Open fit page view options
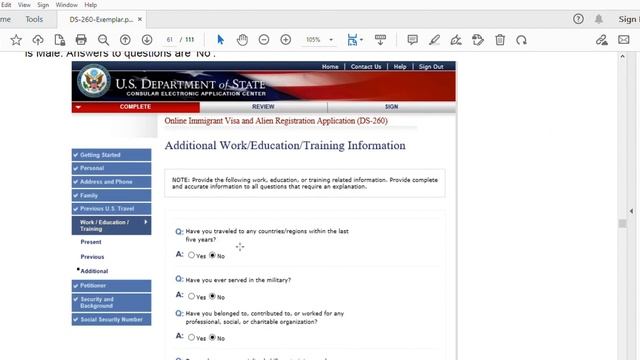This screenshot has width=640, height=360. [355, 40]
